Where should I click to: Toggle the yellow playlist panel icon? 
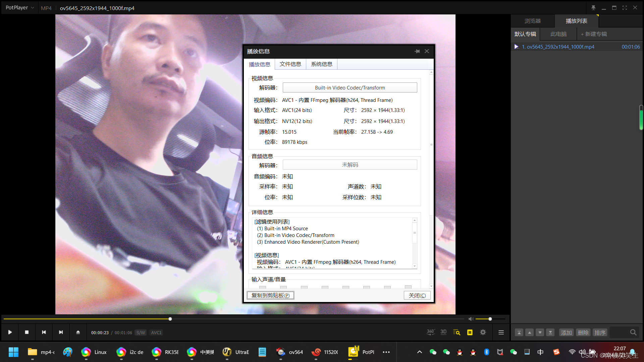[x=470, y=332]
